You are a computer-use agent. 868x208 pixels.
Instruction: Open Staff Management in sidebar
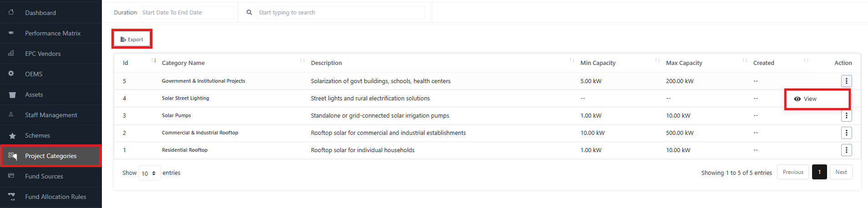coord(51,115)
